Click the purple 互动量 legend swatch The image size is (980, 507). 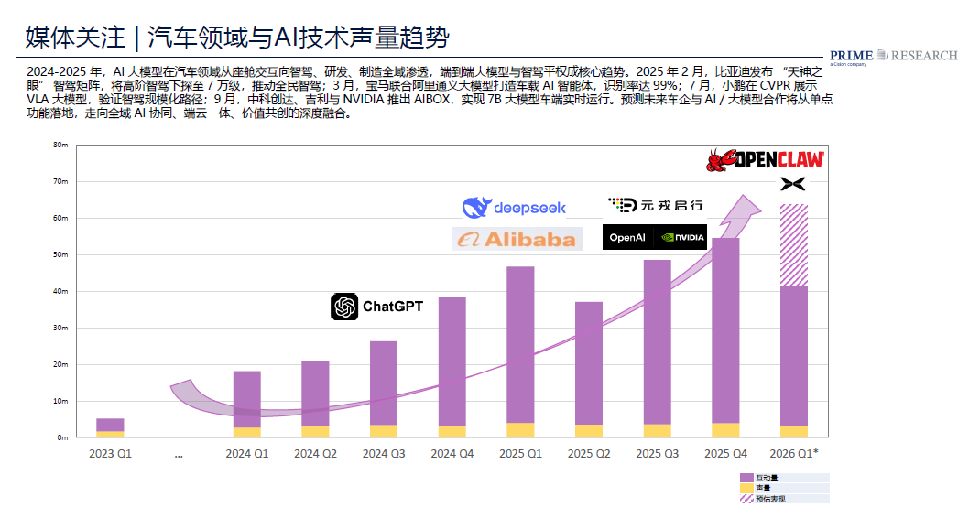(x=746, y=478)
